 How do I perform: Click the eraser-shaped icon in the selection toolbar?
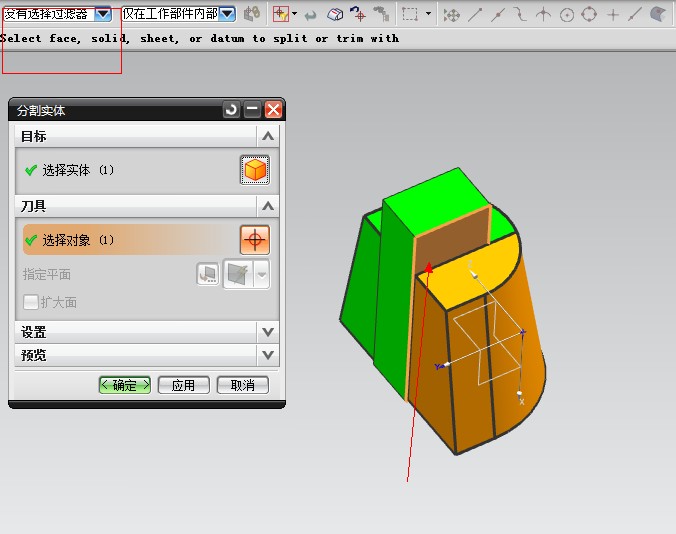click(335, 15)
